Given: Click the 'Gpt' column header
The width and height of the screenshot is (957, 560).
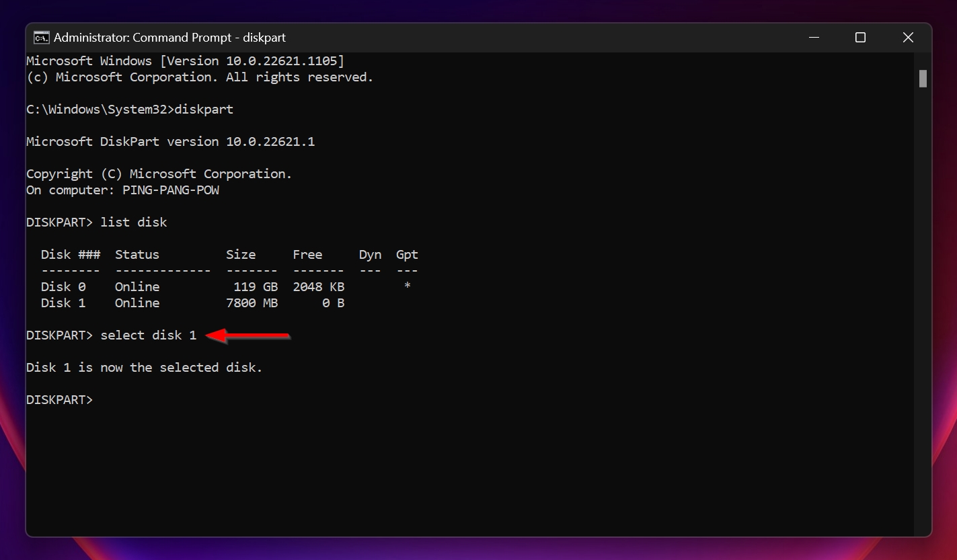Looking at the screenshot, I should point(407,255).
